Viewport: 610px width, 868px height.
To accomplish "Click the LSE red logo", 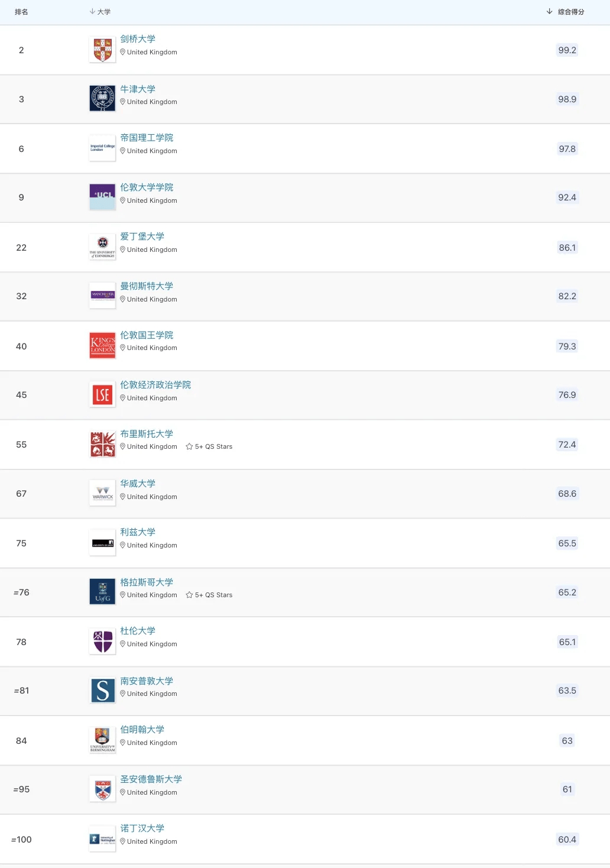I will [x=102, y=395].
